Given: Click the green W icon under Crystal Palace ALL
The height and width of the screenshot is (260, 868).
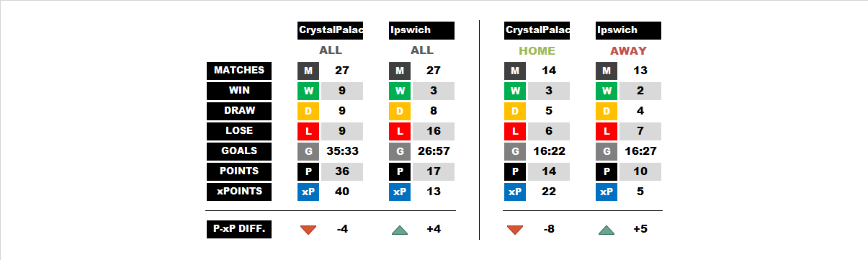Looking at the screenshot, I should pos(308,91).
